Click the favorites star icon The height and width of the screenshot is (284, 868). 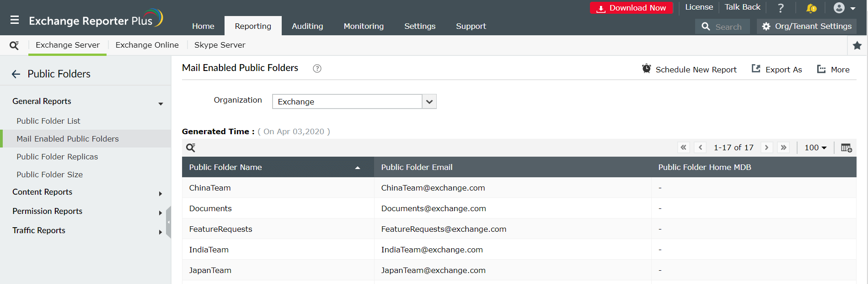click(x=857, y=45)
